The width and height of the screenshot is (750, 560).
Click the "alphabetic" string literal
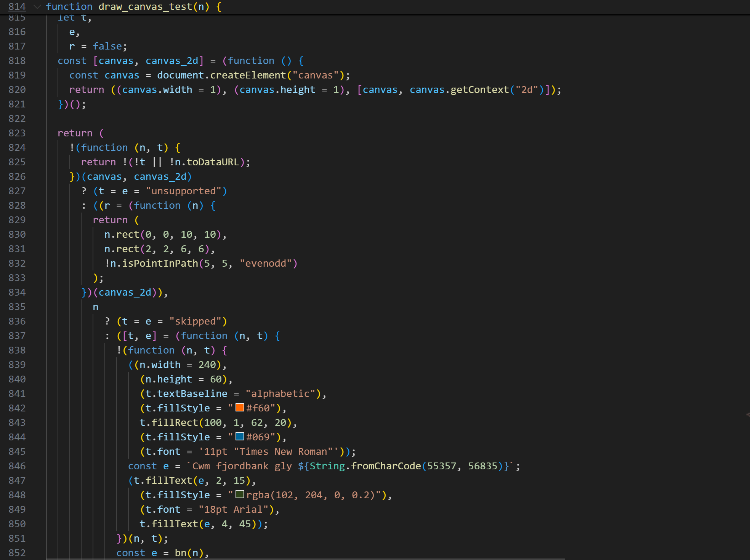click(280, 394)
